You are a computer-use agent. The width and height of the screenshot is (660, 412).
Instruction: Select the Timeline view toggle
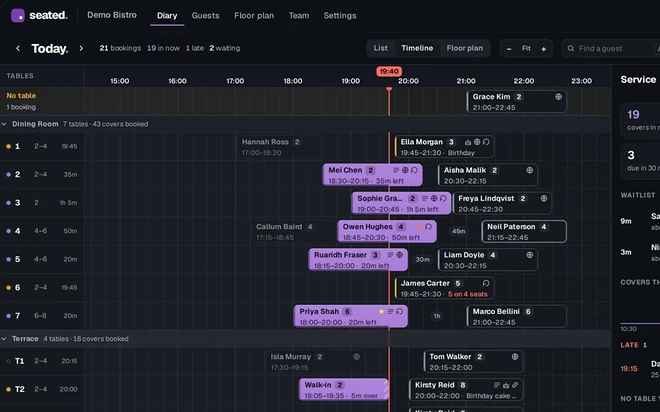pyautogui.click(x=417, y=48)
